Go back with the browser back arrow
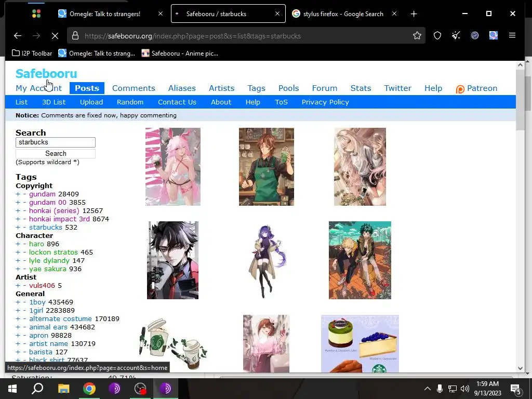Screen dimensions: 532x399 [x=18, y=36]
